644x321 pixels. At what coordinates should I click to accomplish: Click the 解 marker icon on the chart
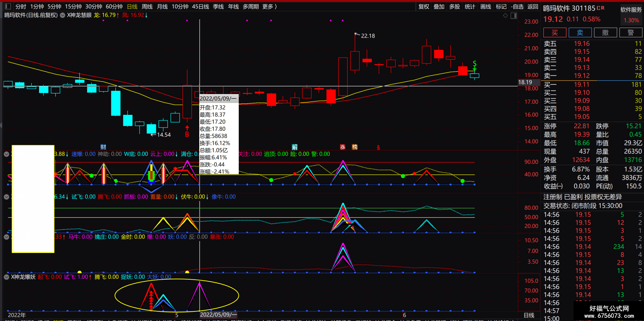[x=295, y=147]
